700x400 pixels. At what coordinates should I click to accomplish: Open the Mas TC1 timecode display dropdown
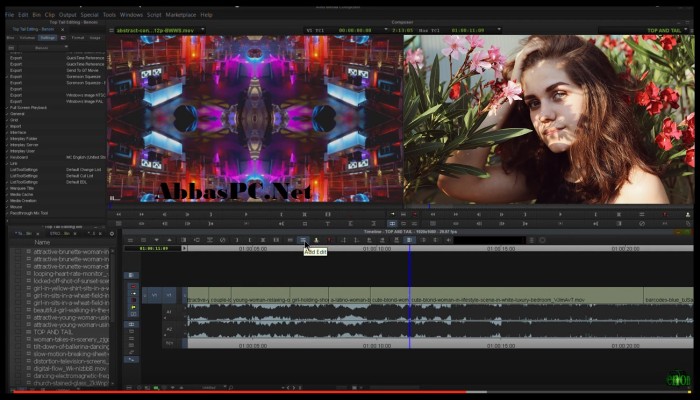(x=499, y=30)
